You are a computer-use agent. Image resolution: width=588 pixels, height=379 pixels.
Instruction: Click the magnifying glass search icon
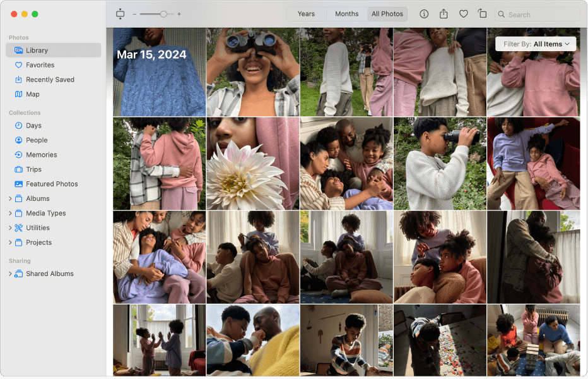(501, 15)
